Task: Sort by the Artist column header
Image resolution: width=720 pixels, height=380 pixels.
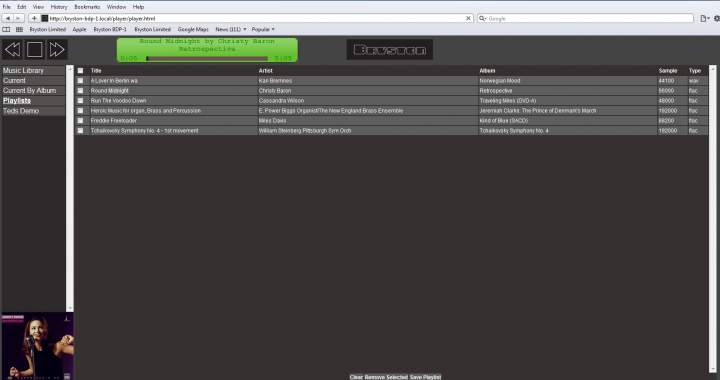Action: click(x=265, y=71)
